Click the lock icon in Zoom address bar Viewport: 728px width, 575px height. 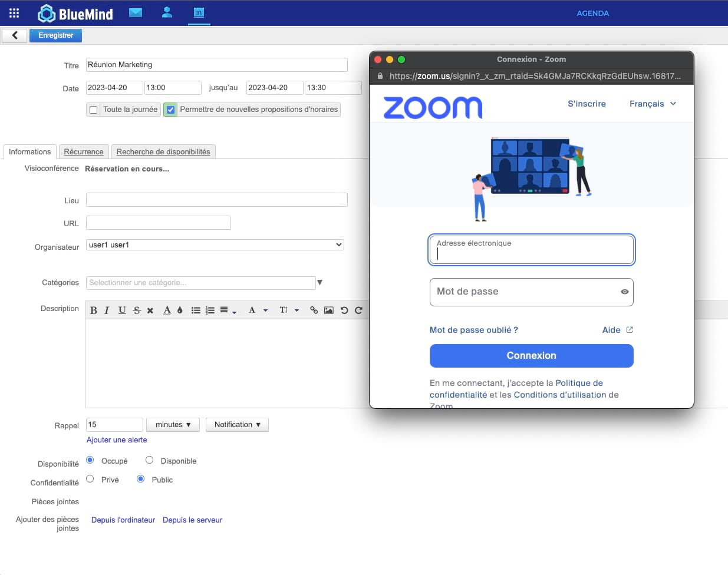(380, 76)
